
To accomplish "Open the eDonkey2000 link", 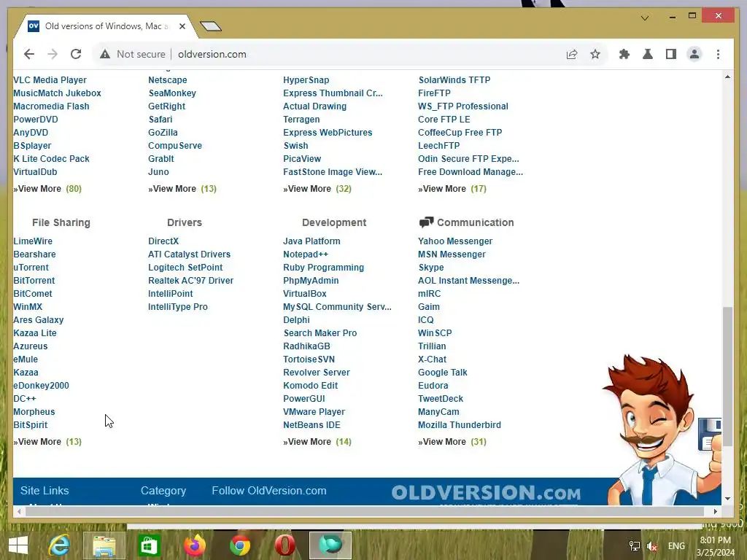I will coord(41,385).
